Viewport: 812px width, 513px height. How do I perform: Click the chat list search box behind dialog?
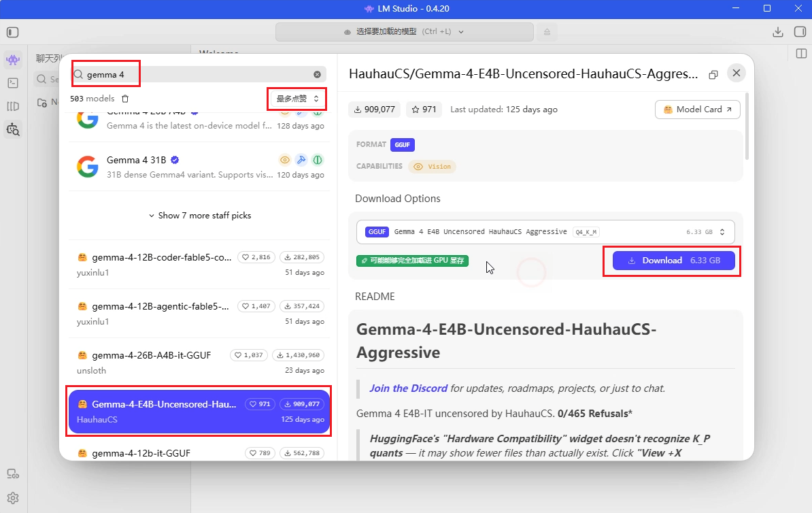click(x=47, y=80)
